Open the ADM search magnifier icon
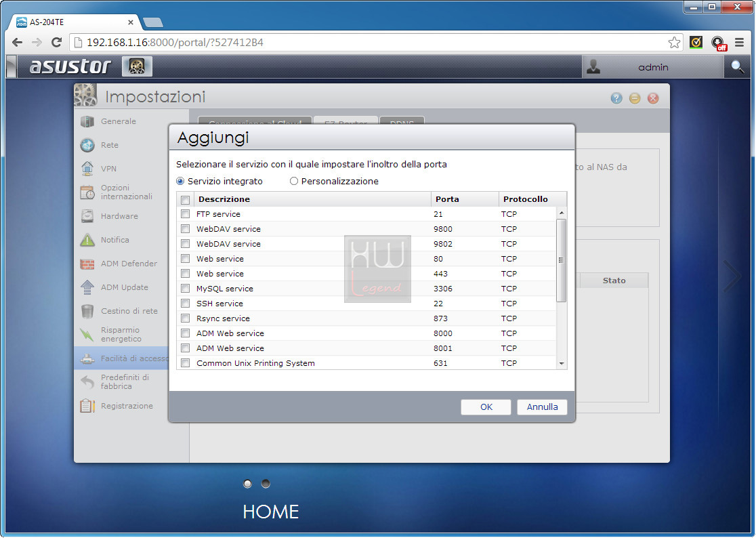The width and height of the screenshot is (756, 538). (x=737, y=66)
